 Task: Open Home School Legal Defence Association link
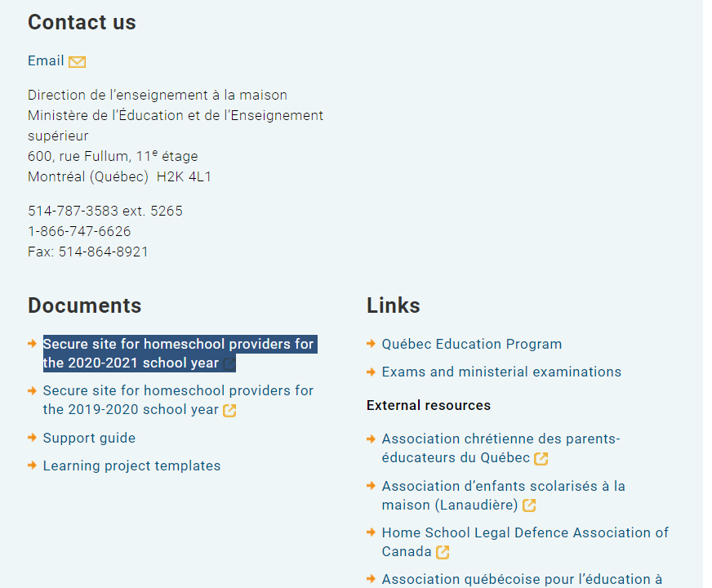(x=525, y=542)
